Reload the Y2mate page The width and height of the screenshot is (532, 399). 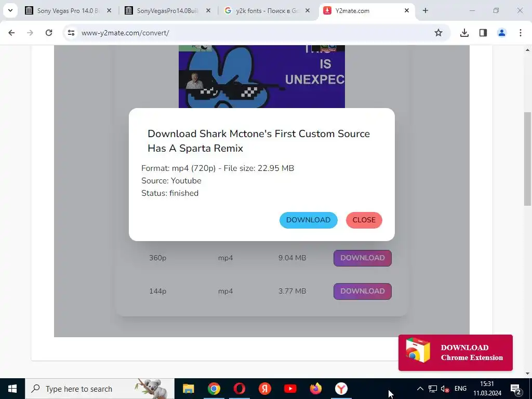(49, 33)
